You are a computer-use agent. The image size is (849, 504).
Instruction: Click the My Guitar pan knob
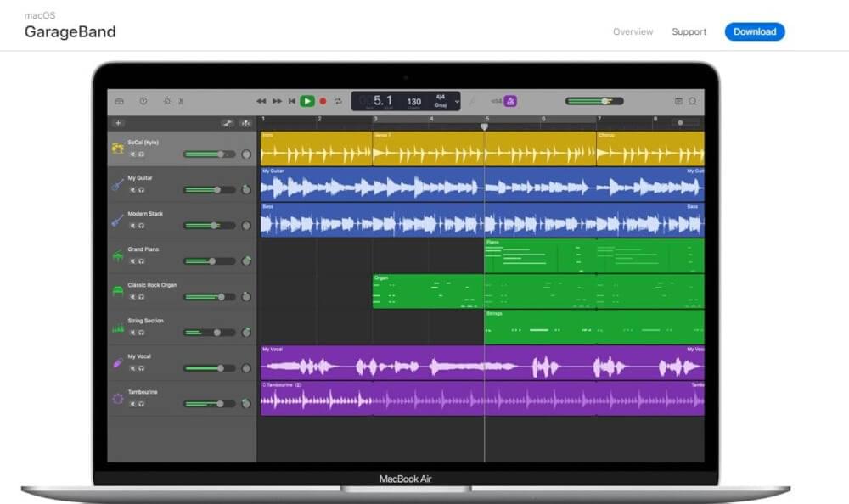(x=246, y=189)
